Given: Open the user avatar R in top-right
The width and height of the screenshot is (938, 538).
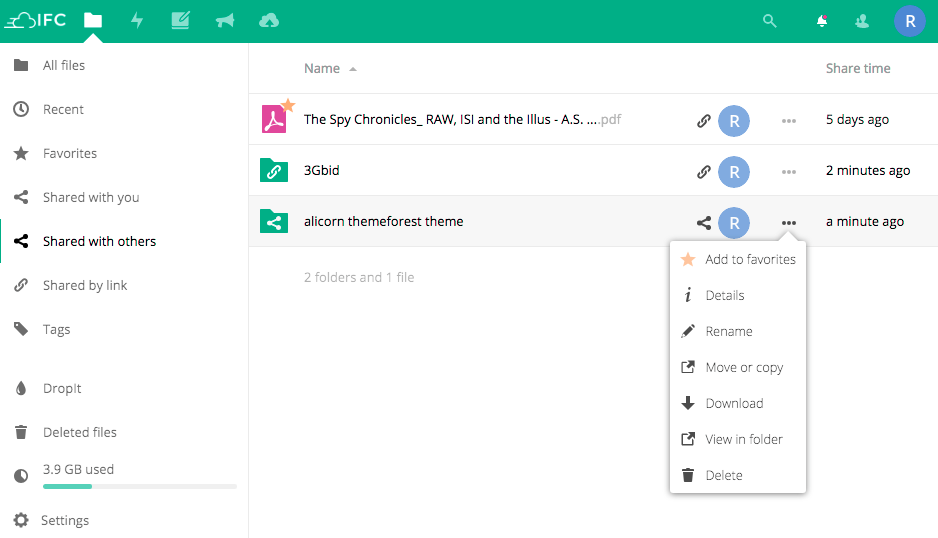Looking at the screenshot, I should pos(909,20).
